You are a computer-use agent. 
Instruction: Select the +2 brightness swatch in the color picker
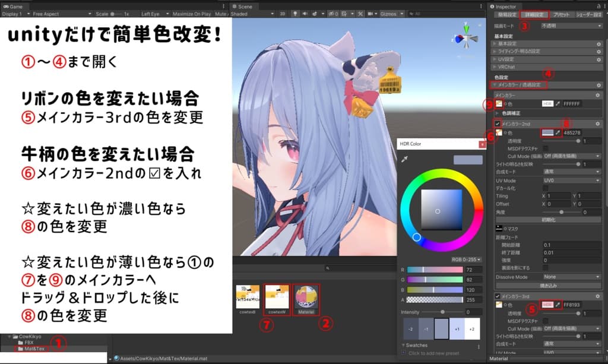pos(473,327)
